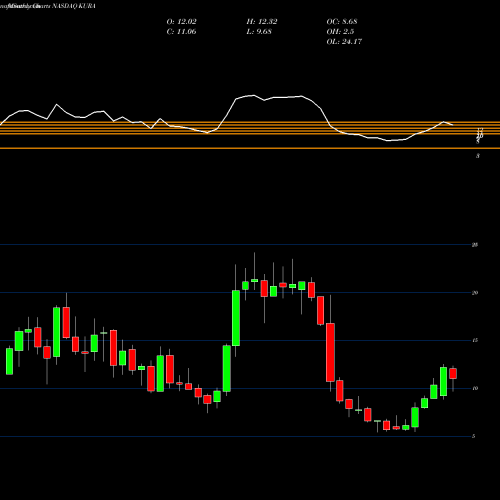Screen dimensions: 500x500
Task: Click the tallest green candle crossing 15 to 20
Action: pyautogui.click(x=236, y=318)
